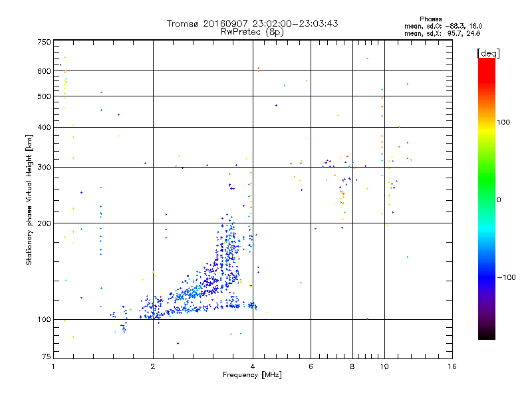
Task: Click the 200 km height tick label
Action: 44,223
